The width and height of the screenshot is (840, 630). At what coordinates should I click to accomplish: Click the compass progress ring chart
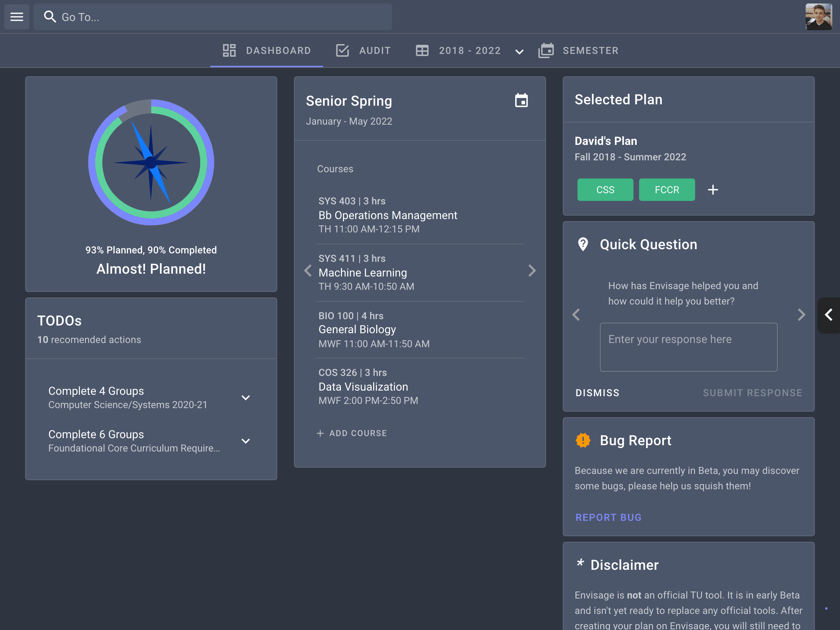(x=151, y=162)
